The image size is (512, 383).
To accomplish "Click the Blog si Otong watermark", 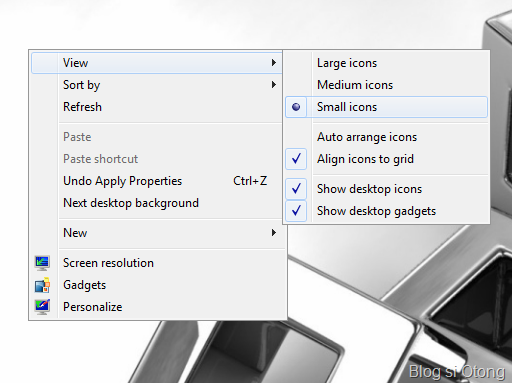I will click(457, 372).
